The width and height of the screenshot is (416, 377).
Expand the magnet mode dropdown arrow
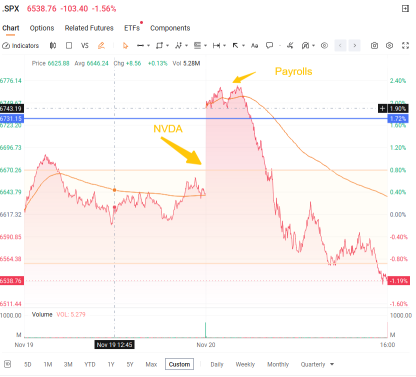(313, 46)
